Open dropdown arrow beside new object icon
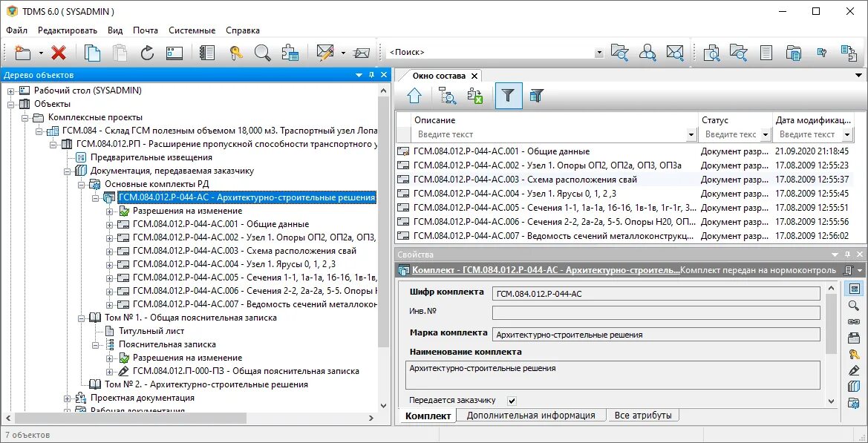The width and height of the screenshot is (868, 443). click(x=41, y=53)
